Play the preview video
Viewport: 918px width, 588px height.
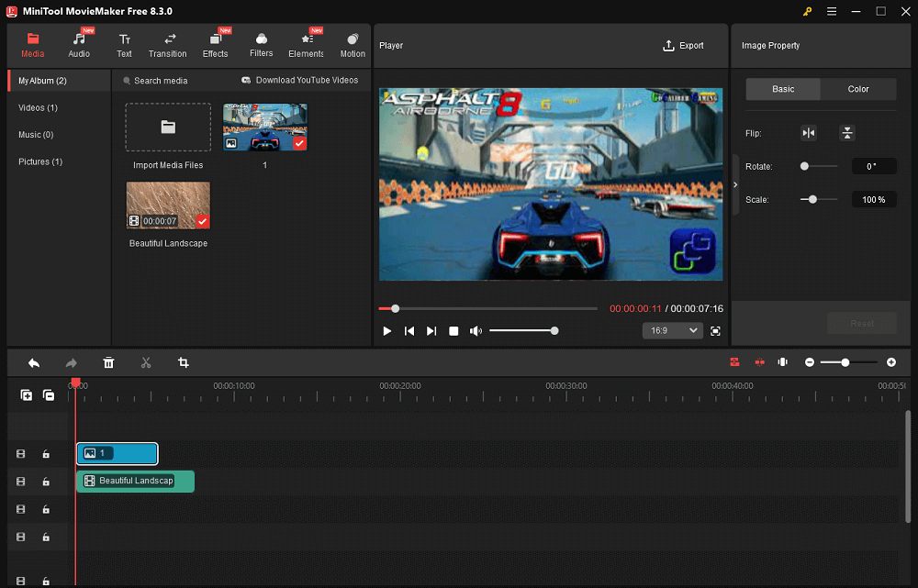(x=387, y=331)
